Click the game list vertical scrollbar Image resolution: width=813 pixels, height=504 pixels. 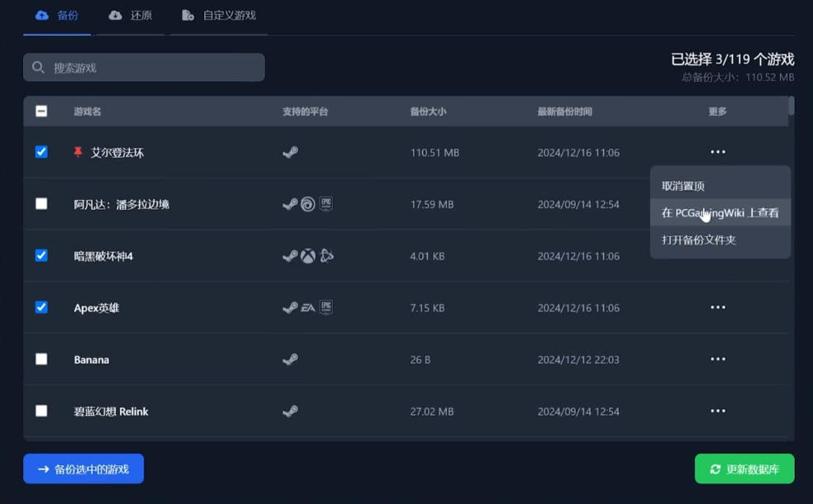(792, 106)
